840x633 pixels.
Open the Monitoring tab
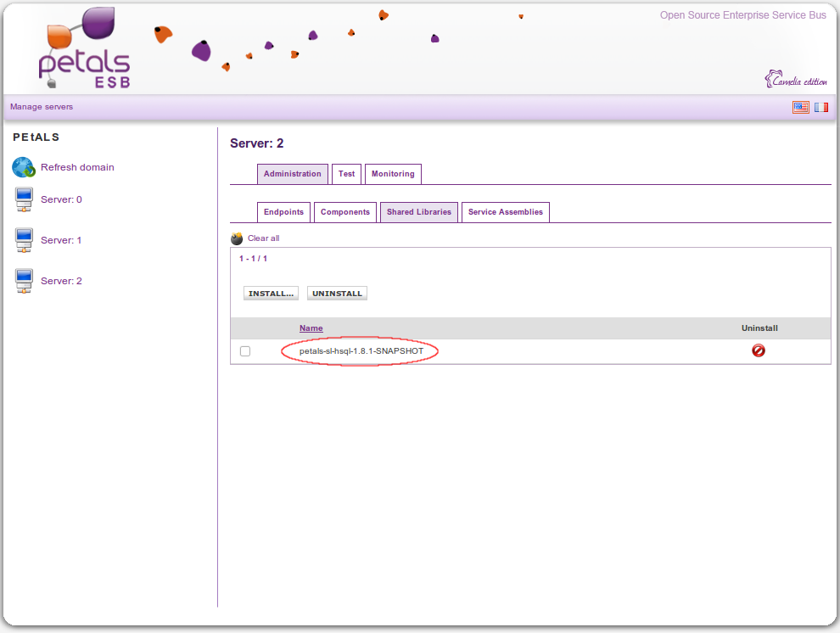point(393,174)
